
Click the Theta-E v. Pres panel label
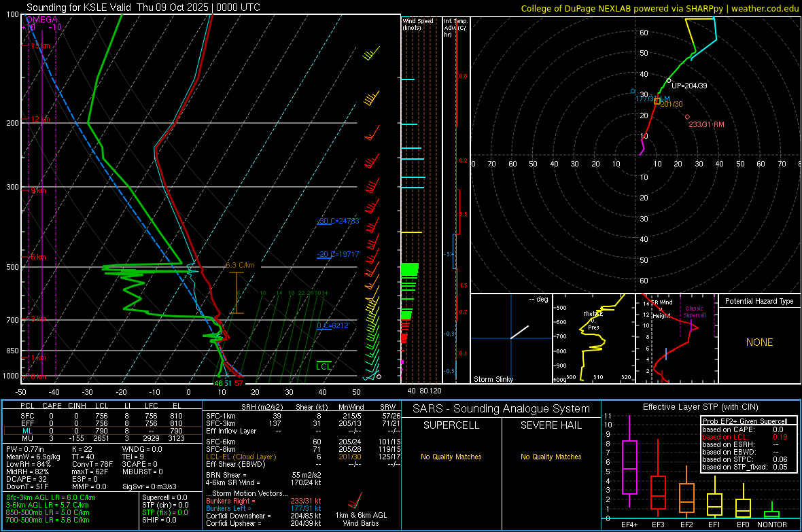pos(593,321)
